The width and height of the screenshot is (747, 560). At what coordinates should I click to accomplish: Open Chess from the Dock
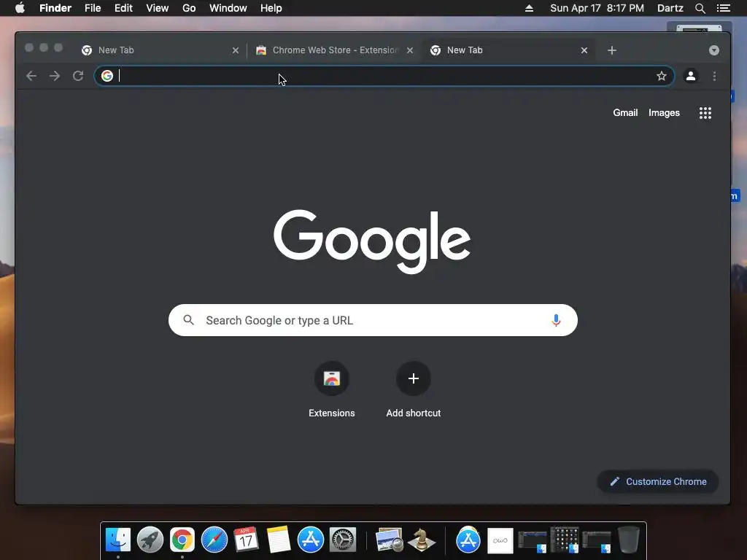pyautogui.click(x=422, y=540)
